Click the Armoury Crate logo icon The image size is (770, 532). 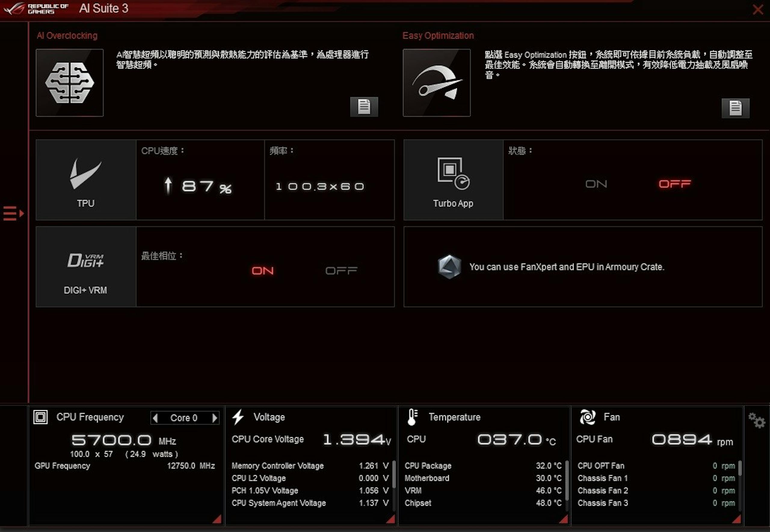click(449, 267)
